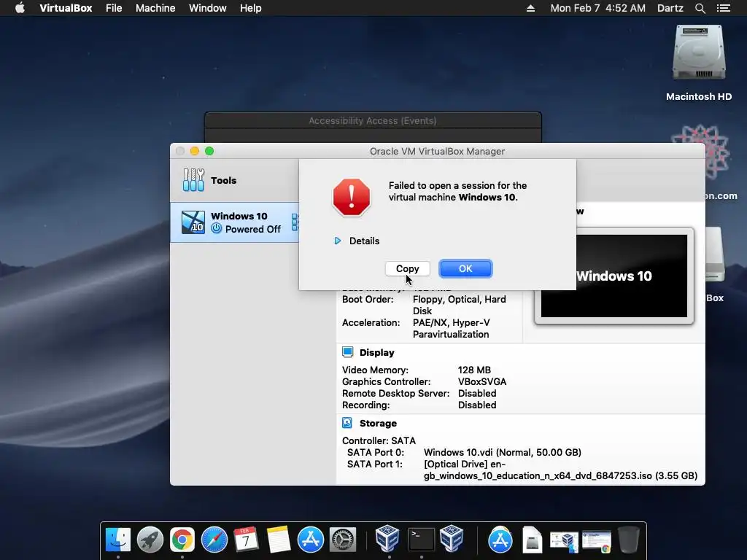Image resolution: width=747 pixels, height=560 pixels.
Task: Open Launchpad from the dock
Action: (x=150, y=540)
